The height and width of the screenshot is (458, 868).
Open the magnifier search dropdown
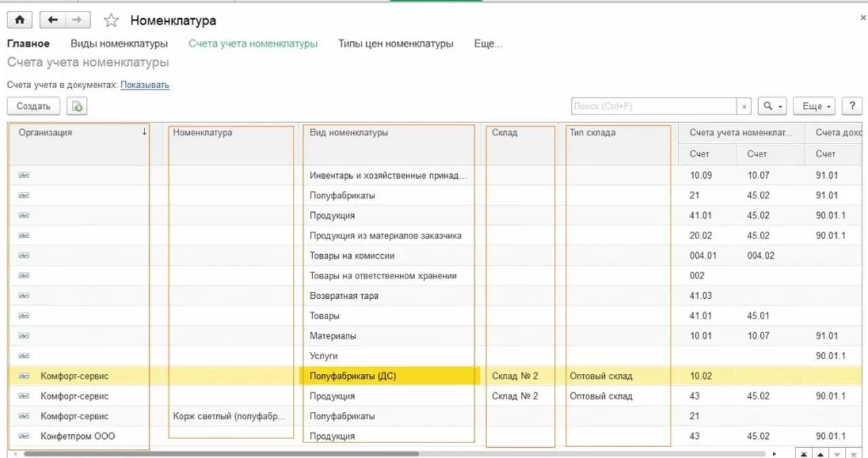(772, 106)
